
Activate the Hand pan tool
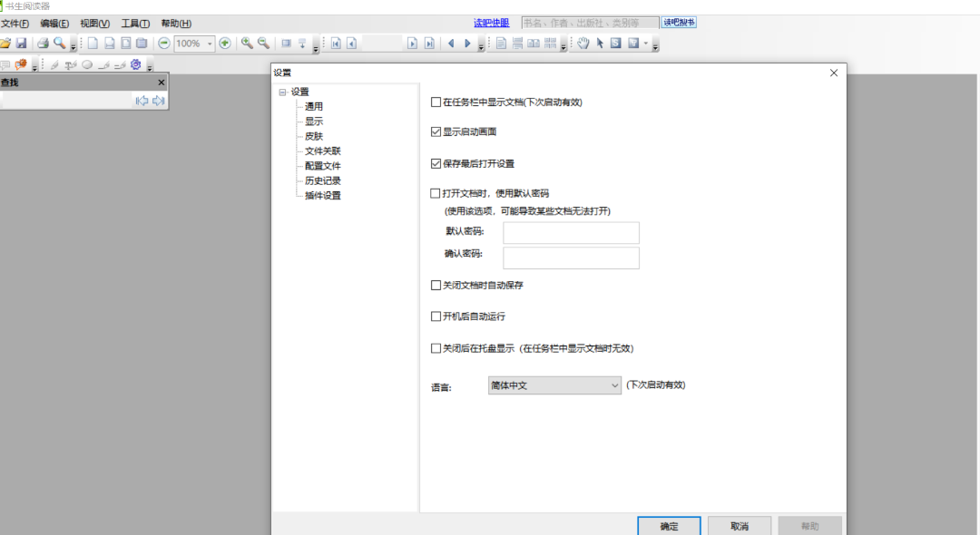pyautogui.click(x=583, y=43)
